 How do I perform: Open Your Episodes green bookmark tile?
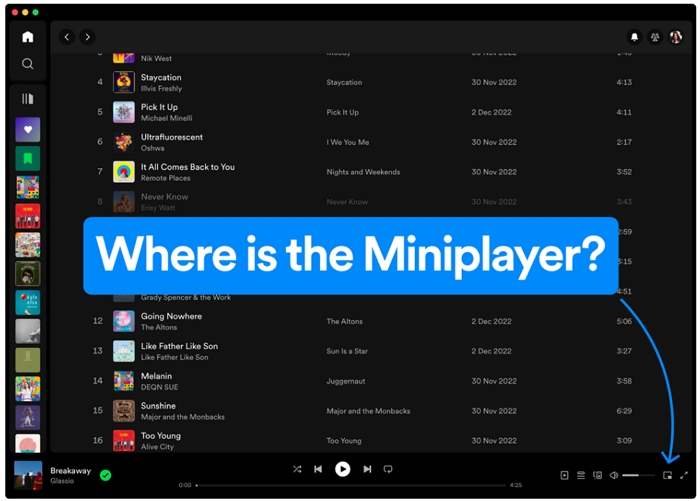coord(28,159)
